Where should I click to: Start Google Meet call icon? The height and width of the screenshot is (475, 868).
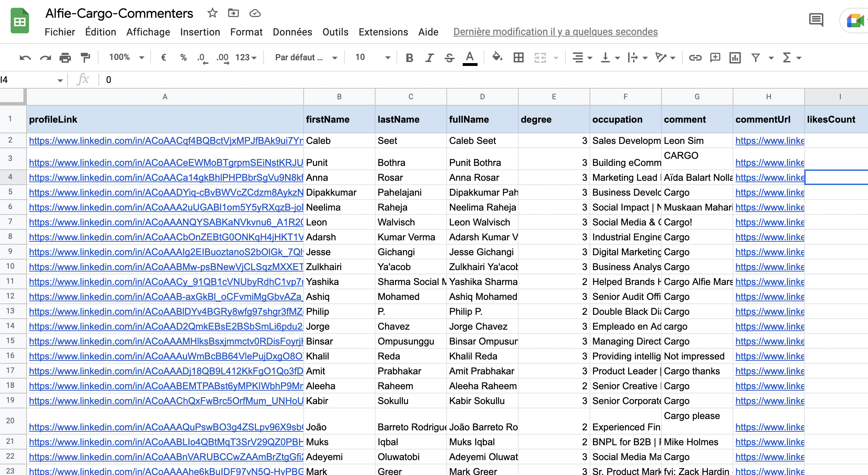[x=856, y=21]
